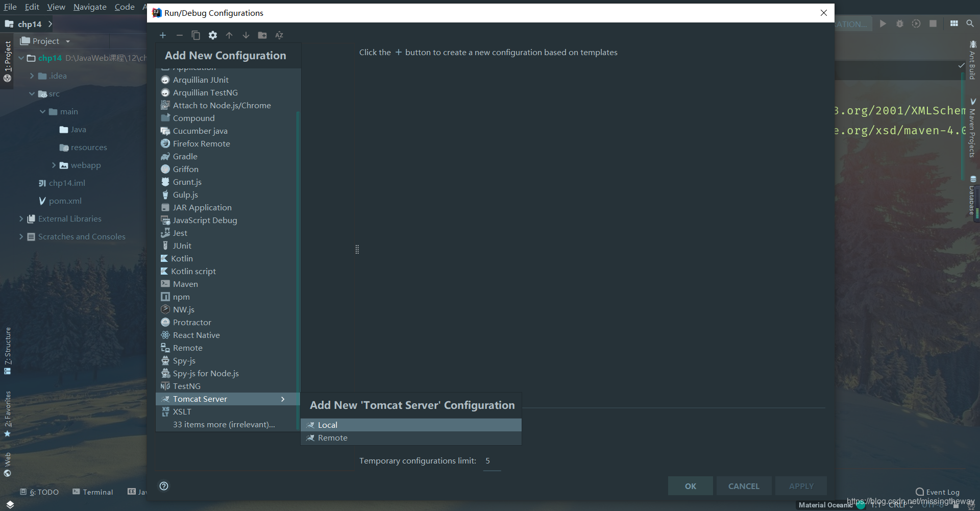This screenshot has width=980, height=511.
Task: Open the Event Log tool window
Action: pyautogui.click(x=937, y=492)
